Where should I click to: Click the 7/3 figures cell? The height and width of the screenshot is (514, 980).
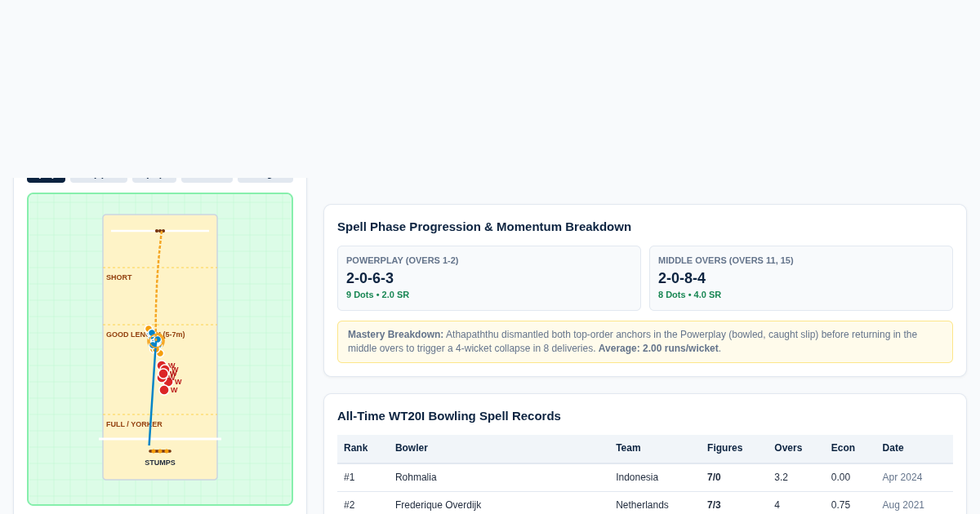(x=714, y=505)
